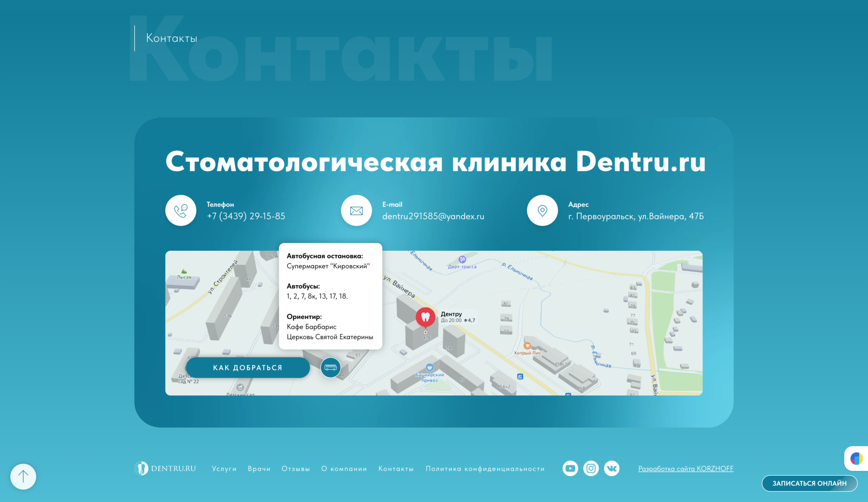Click the Контакты breadcrumb heading text
The image size is (868, 502).
pos(172,38)
